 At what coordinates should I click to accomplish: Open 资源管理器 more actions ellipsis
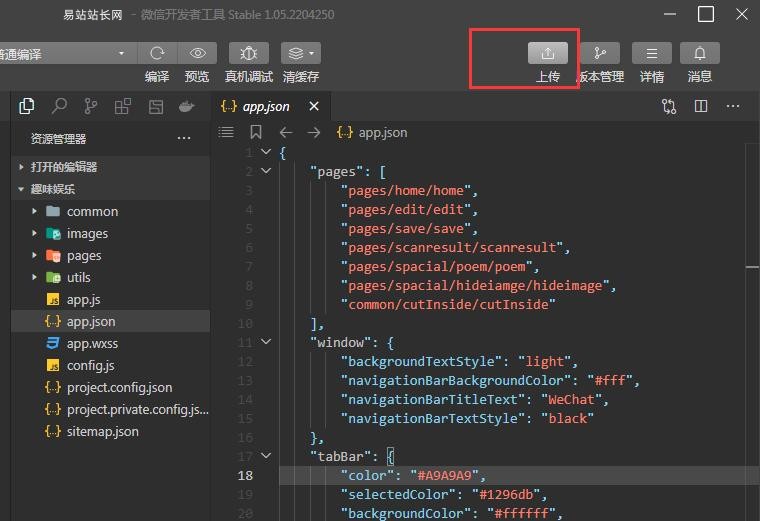(x=184, y=139)
